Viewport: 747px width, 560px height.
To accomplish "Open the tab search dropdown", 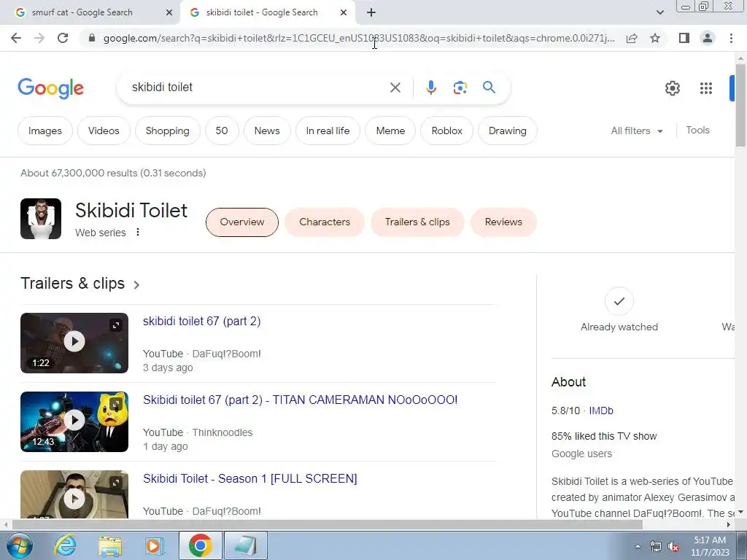I will coord(659,12).
